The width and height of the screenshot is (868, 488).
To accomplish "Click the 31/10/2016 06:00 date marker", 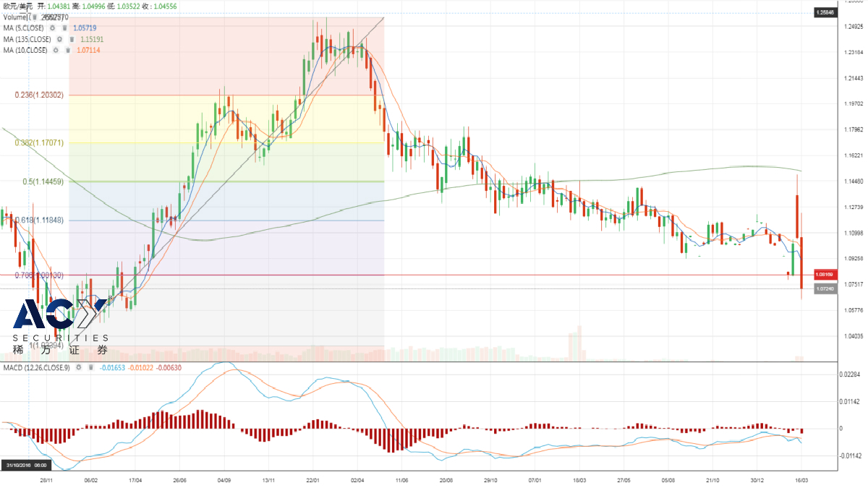I will coord(27,465).
